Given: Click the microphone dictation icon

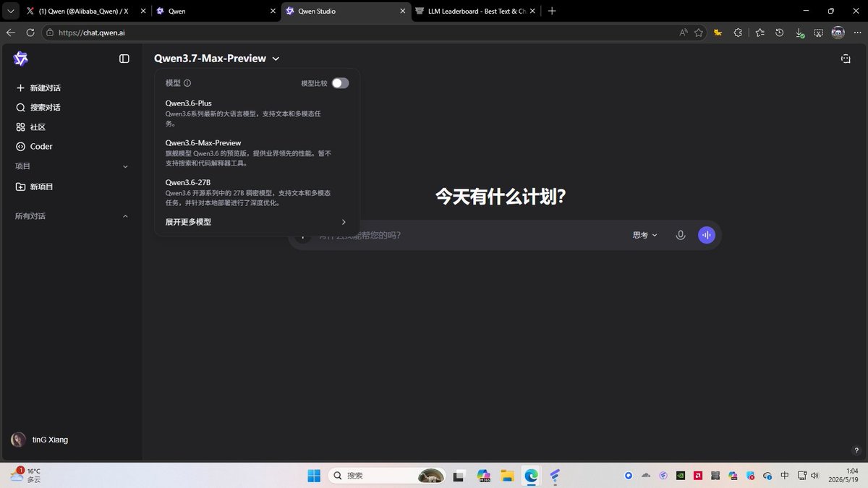Looking at the screenshot, I should click(x=681, y=235).
